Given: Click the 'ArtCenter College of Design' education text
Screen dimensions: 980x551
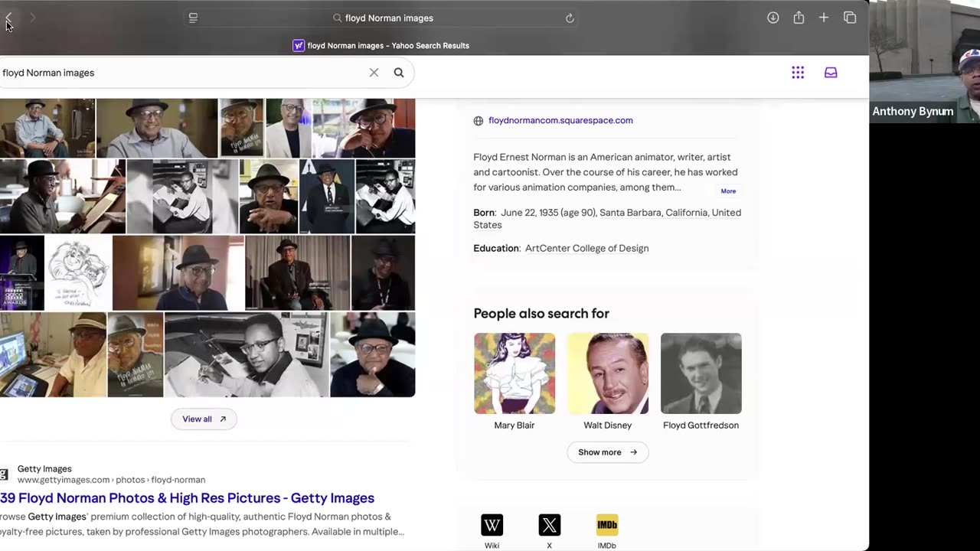Looking at the screenshot, I should pyautogui.click(x=586, y=248).
